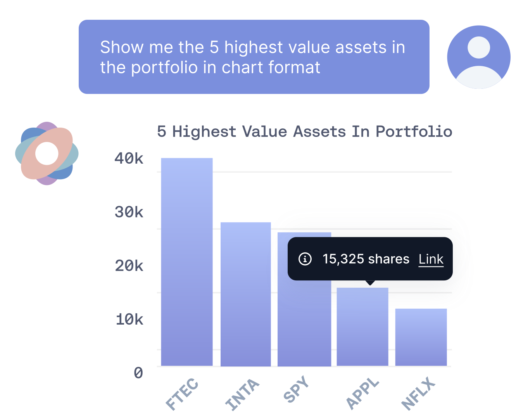Image resolution: width=516 pixels, height=420 pixels.
Task: Click the 20k y-axis label
Action: [x=129, y=266]
